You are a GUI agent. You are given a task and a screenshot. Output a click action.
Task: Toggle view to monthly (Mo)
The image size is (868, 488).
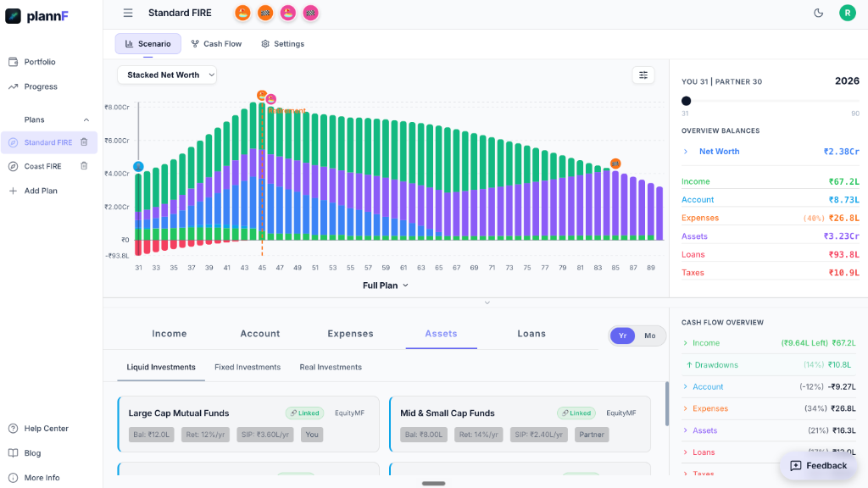coord(650,335)
